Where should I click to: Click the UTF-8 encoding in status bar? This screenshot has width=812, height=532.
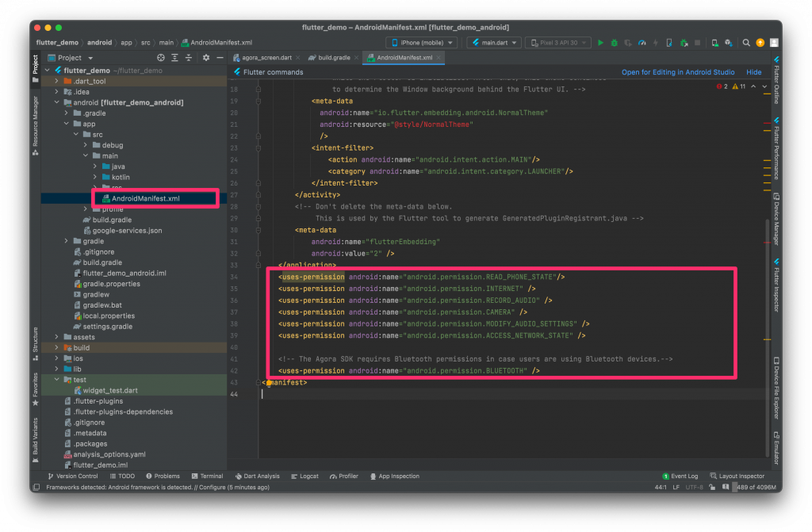(x=694, y=487)
